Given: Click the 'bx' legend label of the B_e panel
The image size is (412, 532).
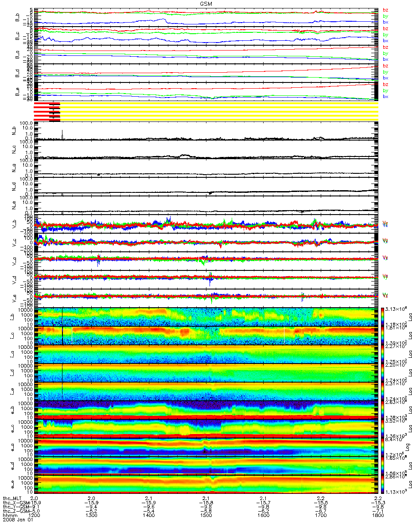Looking at the screenshot, I should click(x=385, y=96).
